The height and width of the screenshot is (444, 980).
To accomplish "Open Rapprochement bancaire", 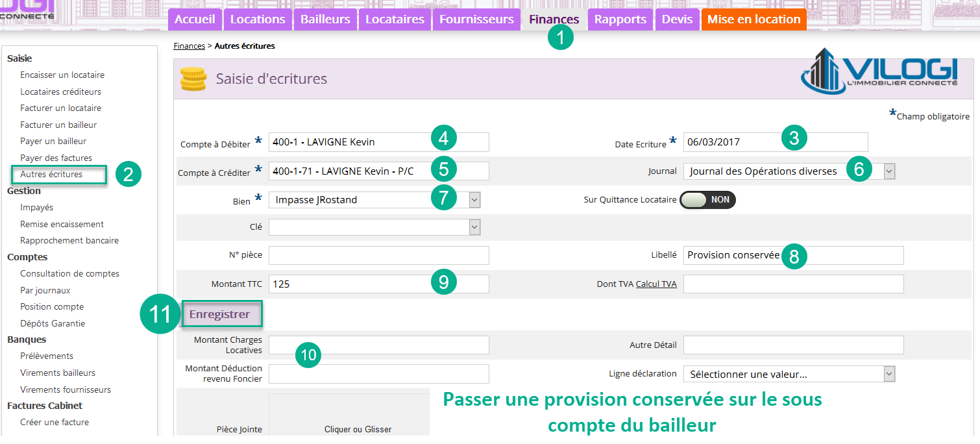I will (69, 241).
